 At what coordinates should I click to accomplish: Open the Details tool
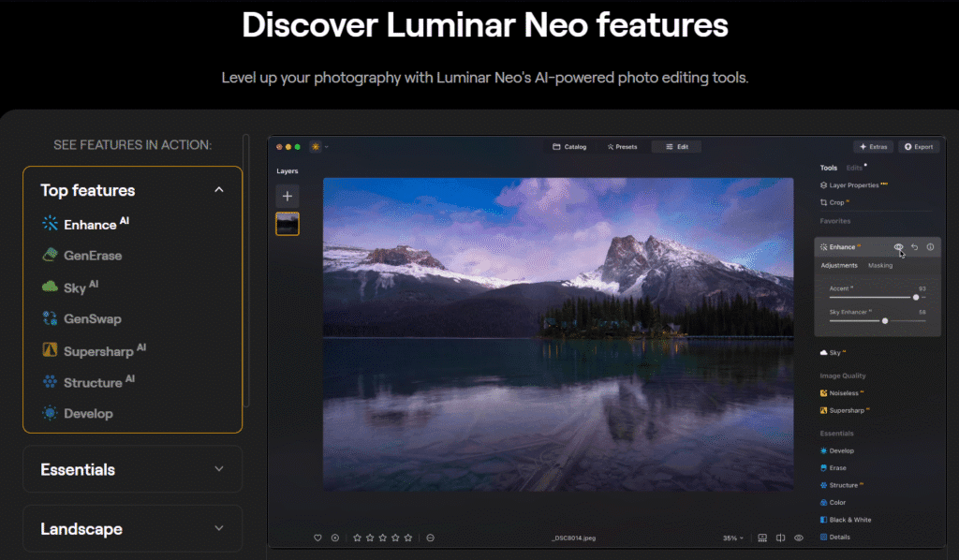(x=834, y=537)
